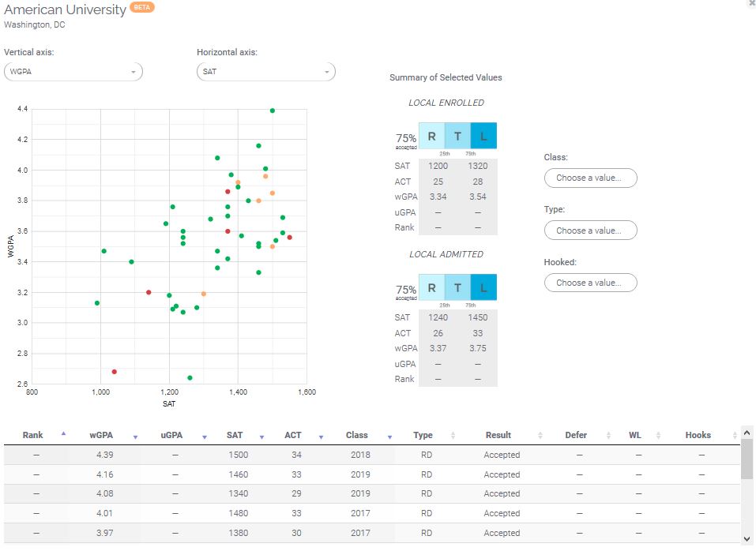756x551 pixels.
Task: Click "Accepted" result in the 4.39 row
Action: coord(502,455)
